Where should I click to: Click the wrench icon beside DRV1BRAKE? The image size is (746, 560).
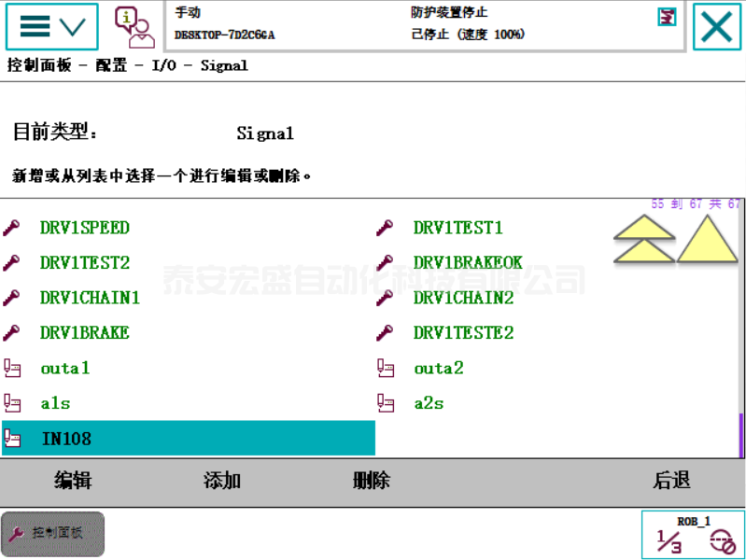(11, 332)
